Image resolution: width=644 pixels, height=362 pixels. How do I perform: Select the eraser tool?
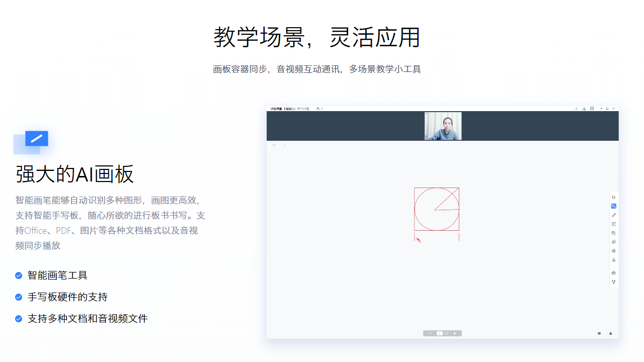(614, 242)
